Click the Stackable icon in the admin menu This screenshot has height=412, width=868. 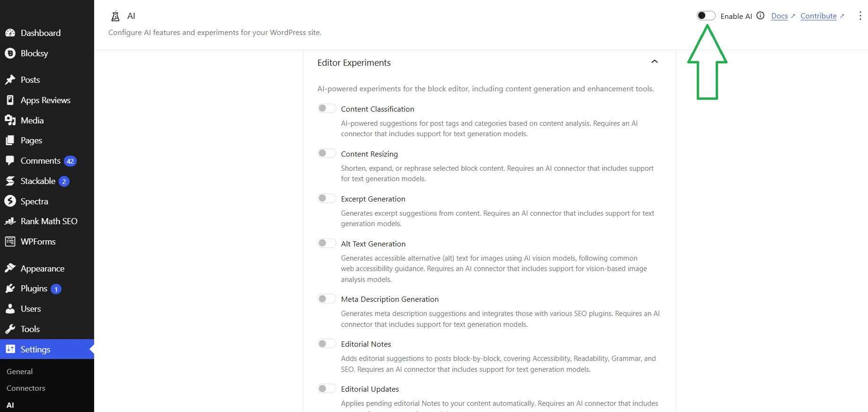[10, 181]
